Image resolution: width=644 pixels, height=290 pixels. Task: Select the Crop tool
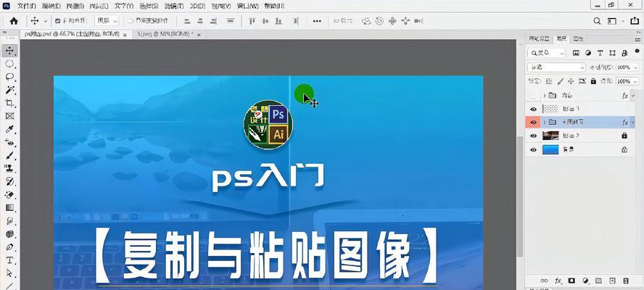point(9,103)
